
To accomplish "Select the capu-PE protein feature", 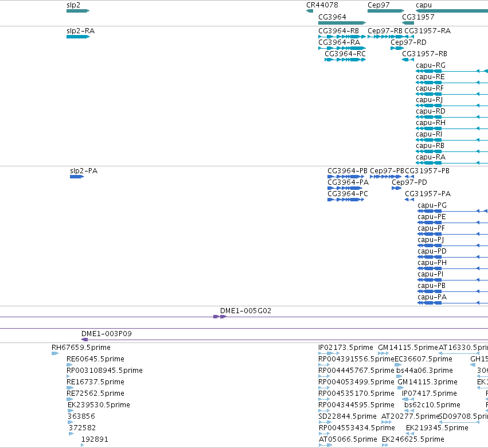I will click(453, 223).
